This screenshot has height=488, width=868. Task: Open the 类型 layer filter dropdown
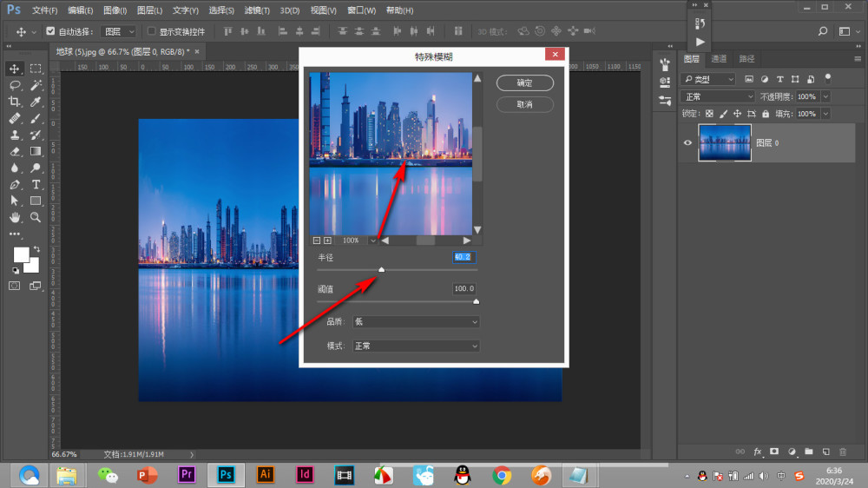coord(708,79)
